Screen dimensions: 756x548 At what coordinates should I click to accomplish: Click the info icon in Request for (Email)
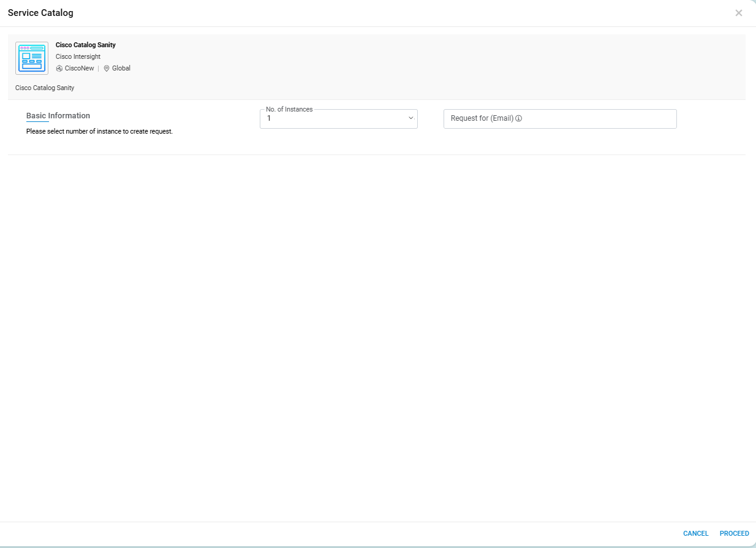[518, 118]
